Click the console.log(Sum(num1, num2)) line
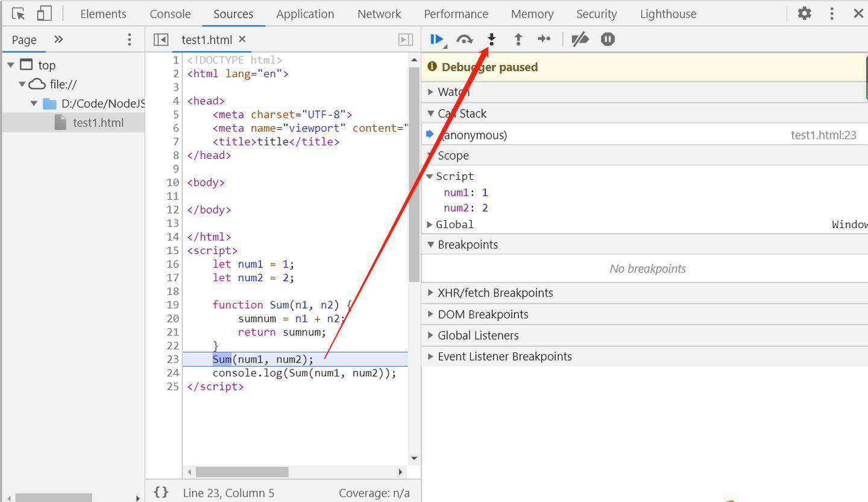 click(x=304, y=373)
